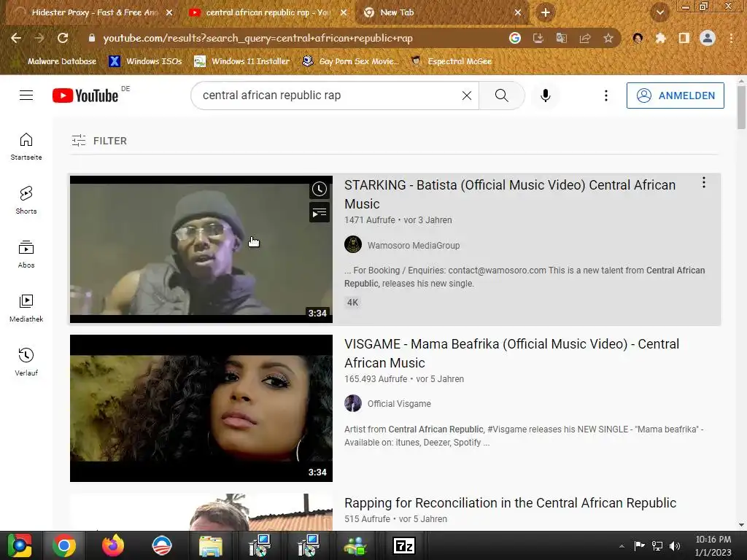
Task: Open more options for STARKING video
Action: (x=704, y=182)
